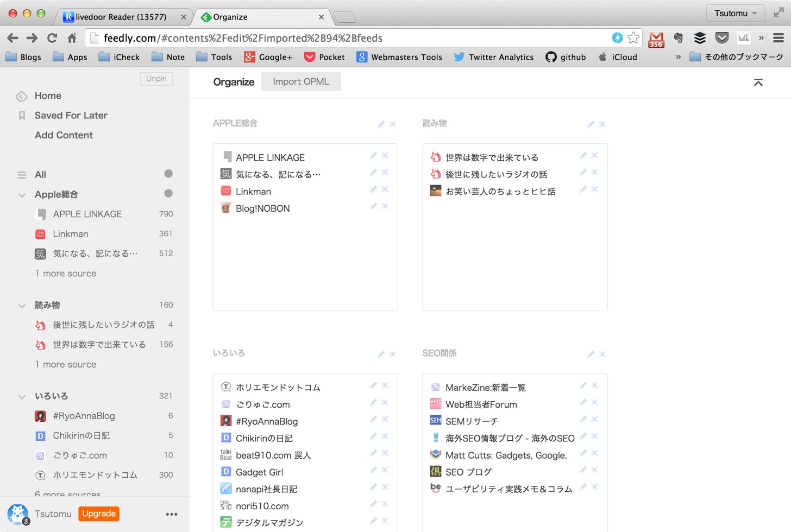The height and width of the screenshot is (532, 791).
Task: Open APPLE LINKAGE feed in the sidebar
Action: point(87,214)
